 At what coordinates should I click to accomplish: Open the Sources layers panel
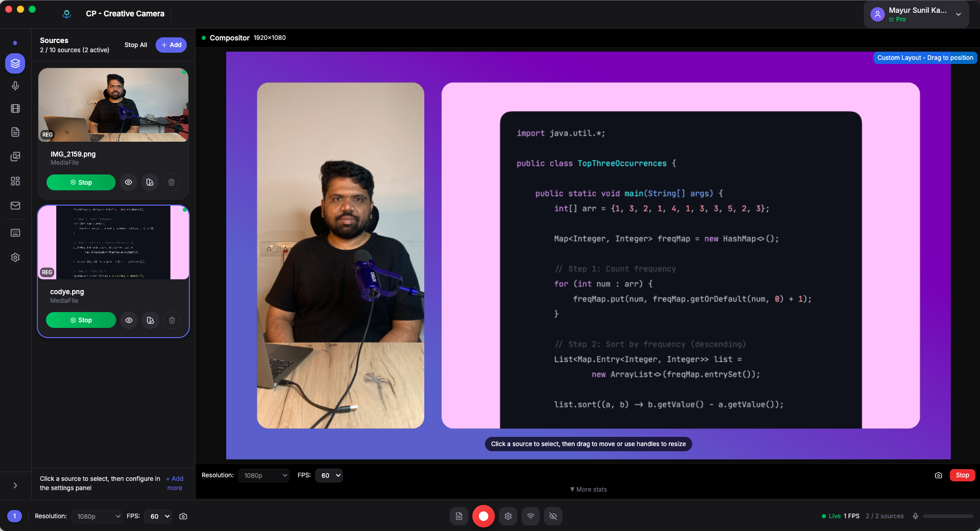click(x=15, y=63)
